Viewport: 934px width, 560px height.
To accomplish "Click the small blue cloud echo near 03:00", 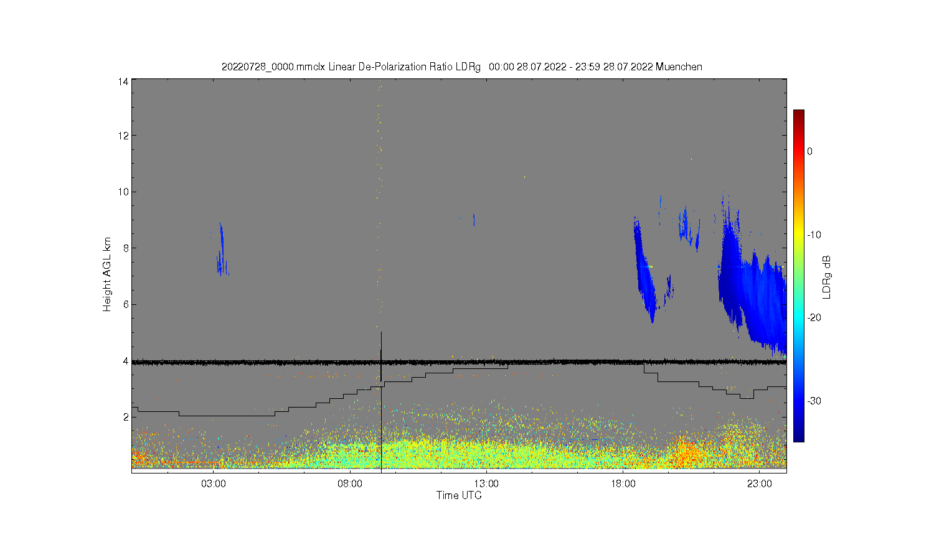I will (x=220, y=250).
